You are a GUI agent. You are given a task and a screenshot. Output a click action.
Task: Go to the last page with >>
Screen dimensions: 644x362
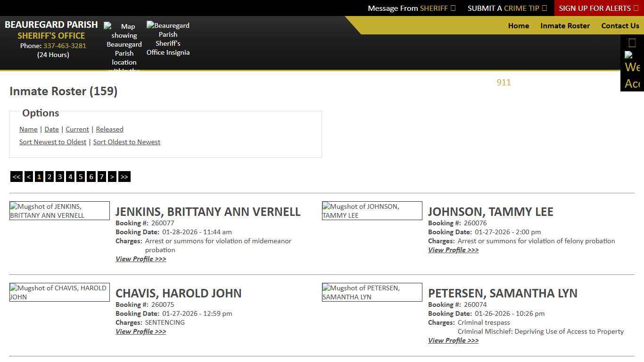click(x=124, y=176)
